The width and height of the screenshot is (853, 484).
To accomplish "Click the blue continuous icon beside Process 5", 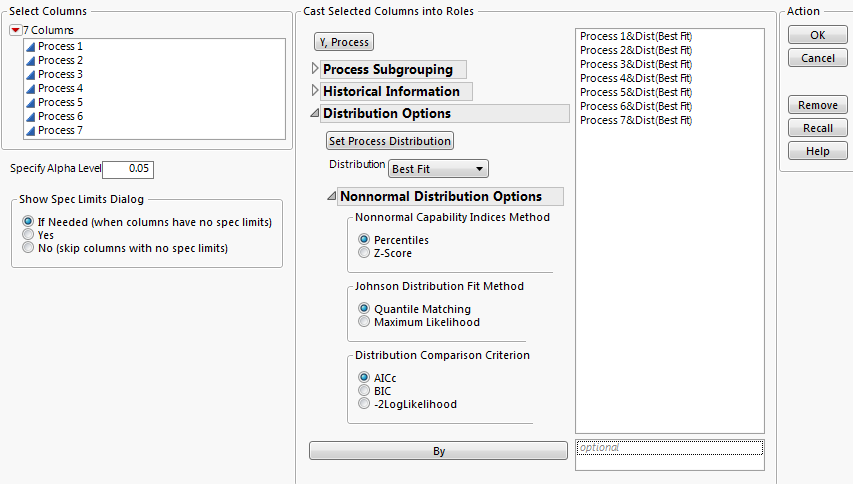I will 30,102.
